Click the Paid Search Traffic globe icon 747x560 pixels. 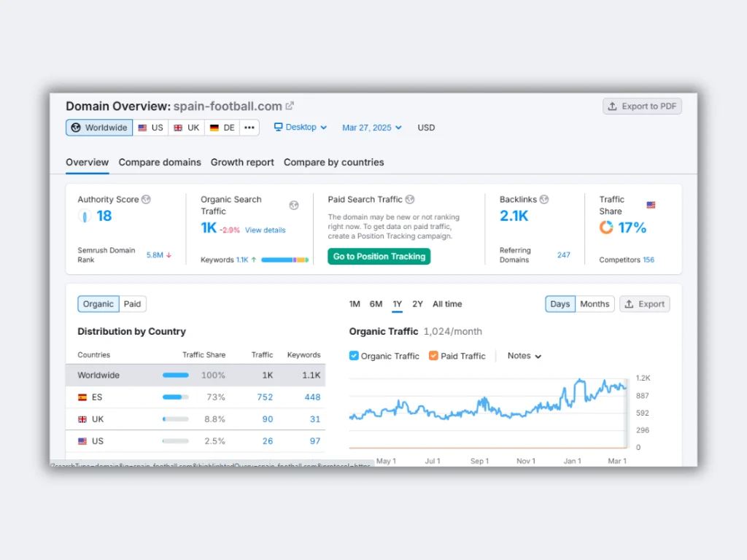tap(410, 199)
